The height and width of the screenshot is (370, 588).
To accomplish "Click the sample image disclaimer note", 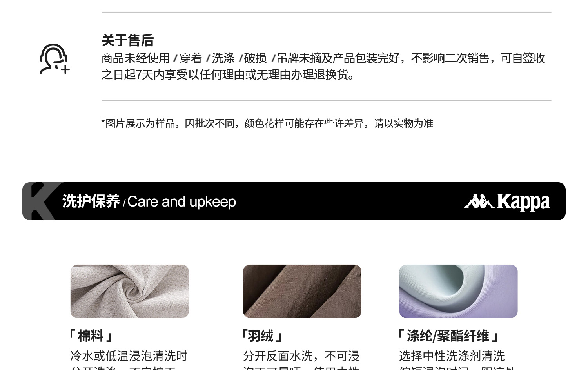I will click(x=267, y=123).
